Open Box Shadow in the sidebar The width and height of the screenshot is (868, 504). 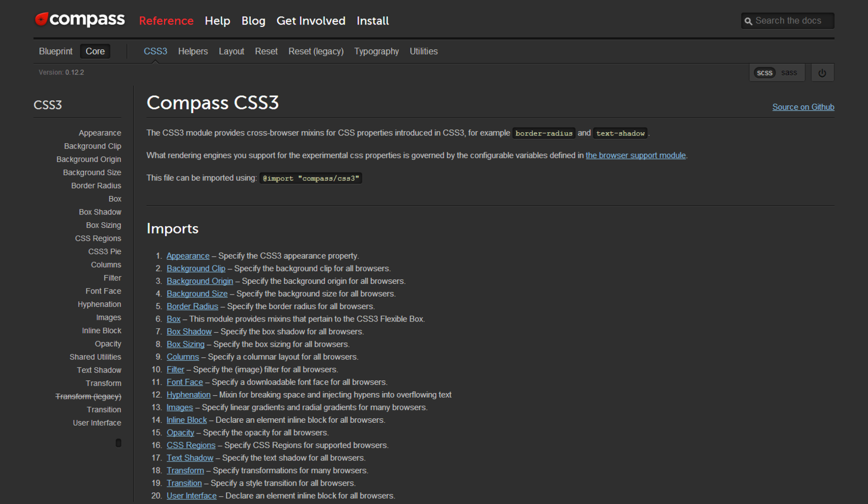(x=100, y=212)
